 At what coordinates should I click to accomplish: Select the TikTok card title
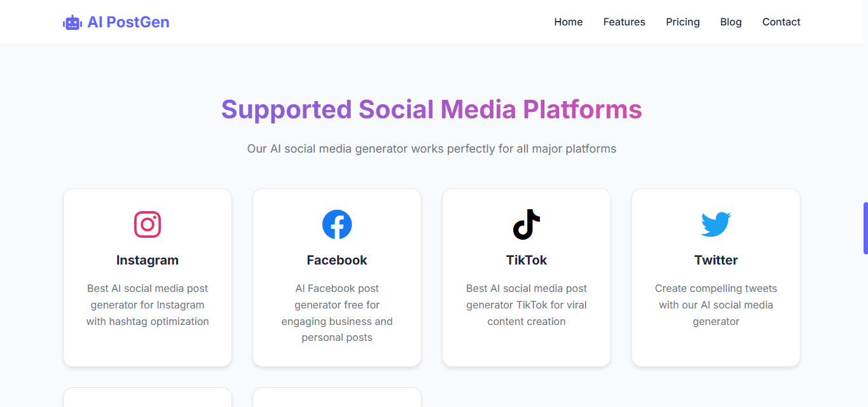click(x=527, y=260)
